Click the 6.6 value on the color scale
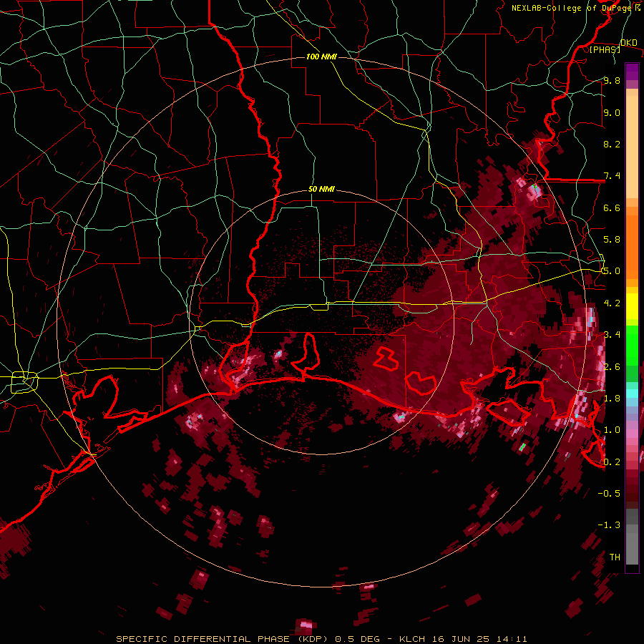 (612, 208)
